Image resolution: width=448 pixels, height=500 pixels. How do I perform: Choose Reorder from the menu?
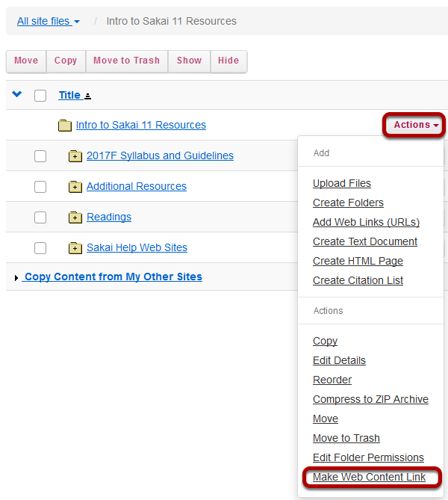(332, 380)
